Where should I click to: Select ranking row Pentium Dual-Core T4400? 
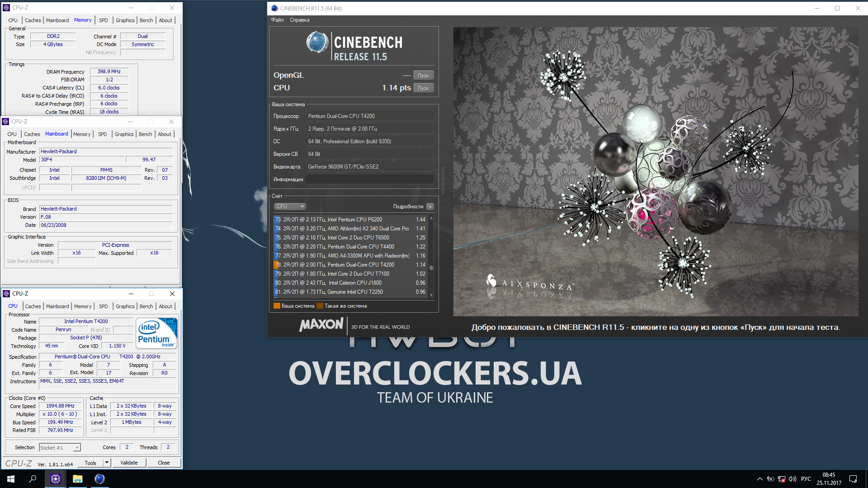[350, 247]
